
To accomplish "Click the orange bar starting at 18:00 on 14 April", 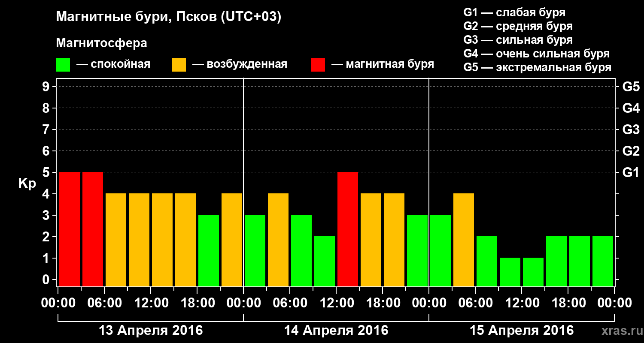I will pos(394,240).
